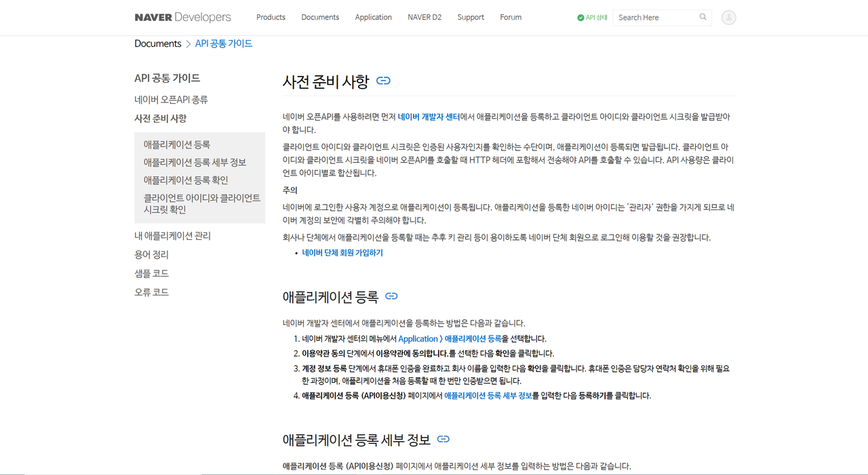The height and width of the screenshot is (475, 868).
Task: Click '애플리케이션 등록 (API이용신청)' text in step 4
Action: (354, 396)
